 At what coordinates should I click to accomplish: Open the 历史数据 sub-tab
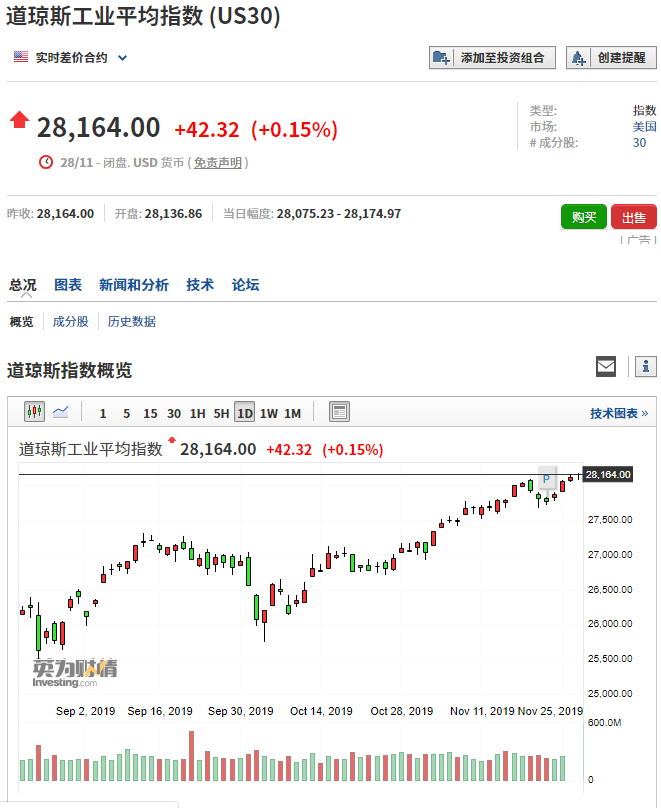[x=132, y=322]
